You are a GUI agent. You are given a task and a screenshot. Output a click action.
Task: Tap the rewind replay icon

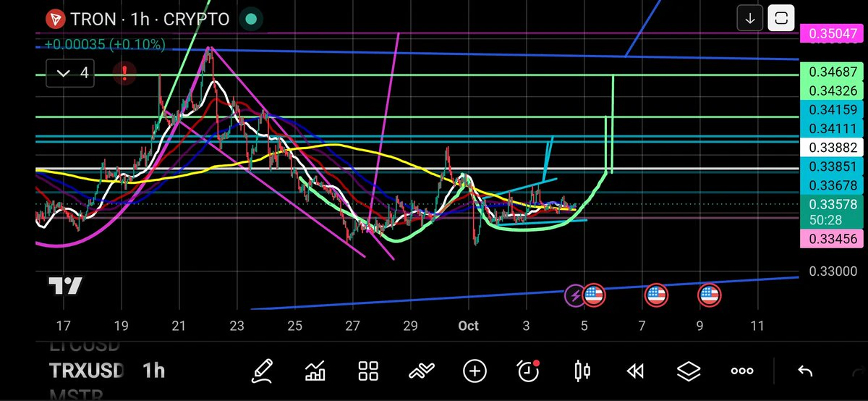(635, 371)
